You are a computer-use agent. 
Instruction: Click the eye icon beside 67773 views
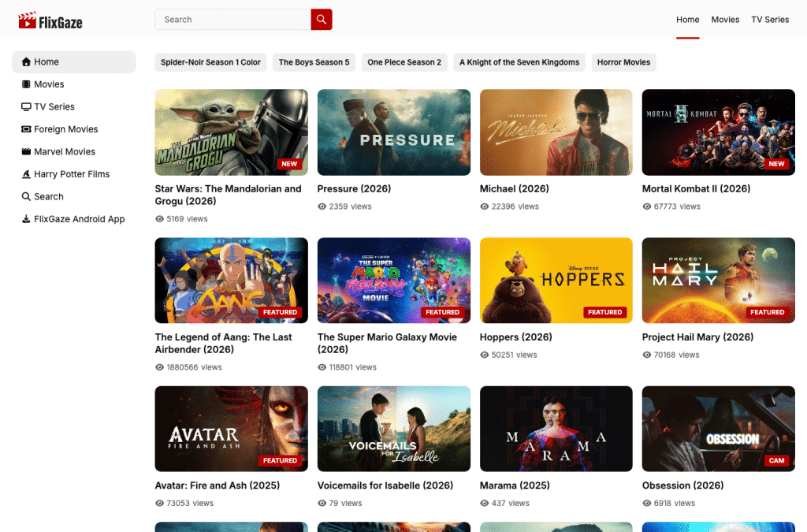coord(647,206)
